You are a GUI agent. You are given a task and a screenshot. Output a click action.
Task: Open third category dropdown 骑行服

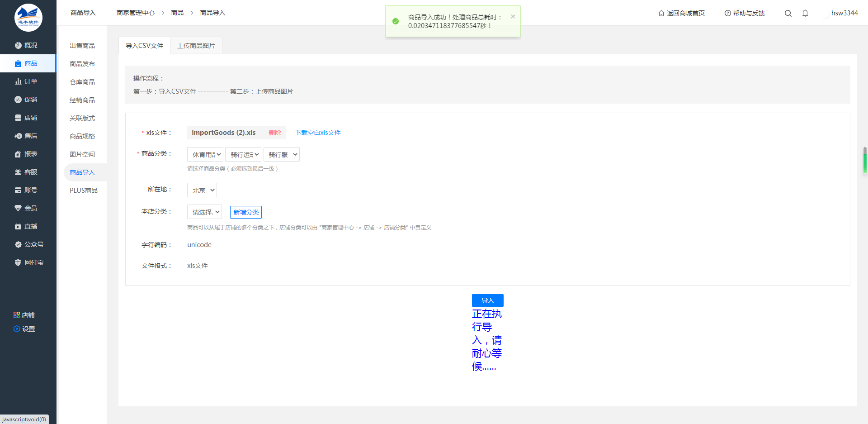click(x=282, y=154)
